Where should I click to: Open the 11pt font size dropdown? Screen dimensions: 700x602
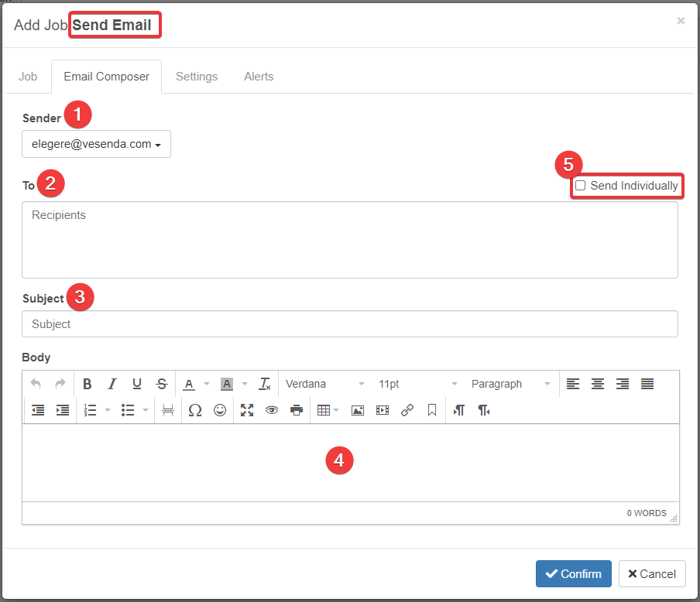point(418,384)
